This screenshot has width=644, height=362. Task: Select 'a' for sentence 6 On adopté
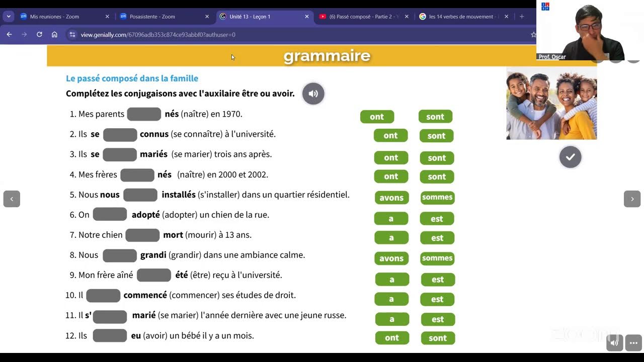pyautogui.click(x=391, y=219)
